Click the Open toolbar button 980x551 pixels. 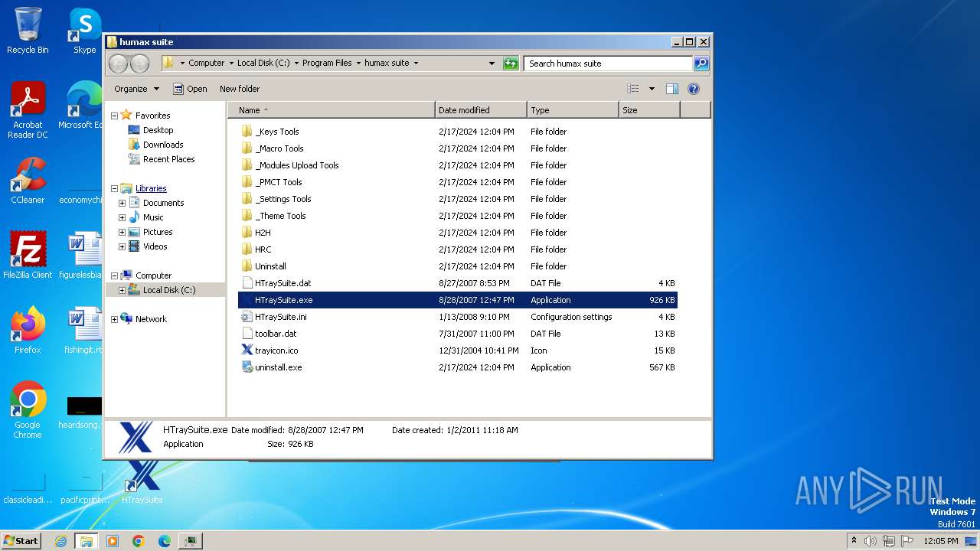[x=190, y=89]
